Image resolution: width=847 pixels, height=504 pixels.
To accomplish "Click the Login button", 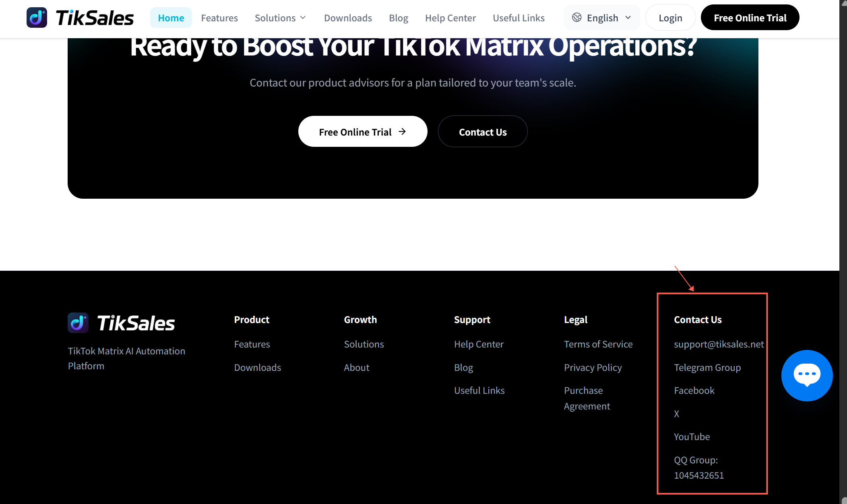I will tap(670, 18).
